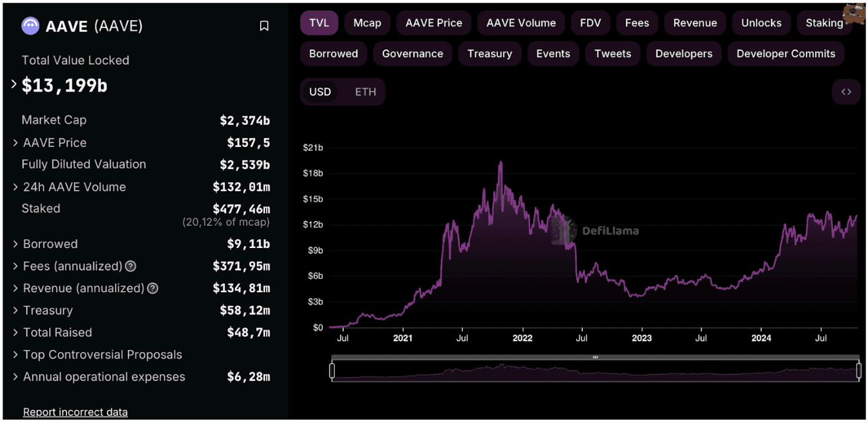
Task: Click the AAVE logo icon
Action: click(x=30, y=26)
